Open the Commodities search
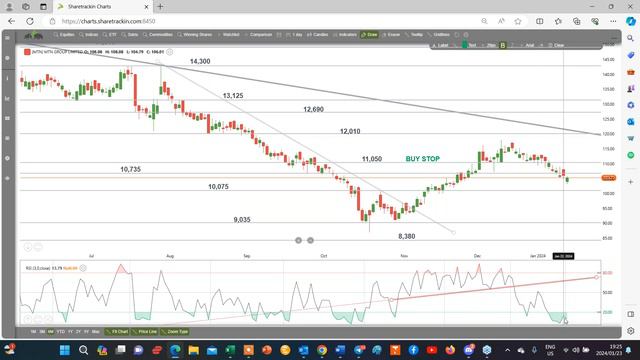 click(158, 35)
